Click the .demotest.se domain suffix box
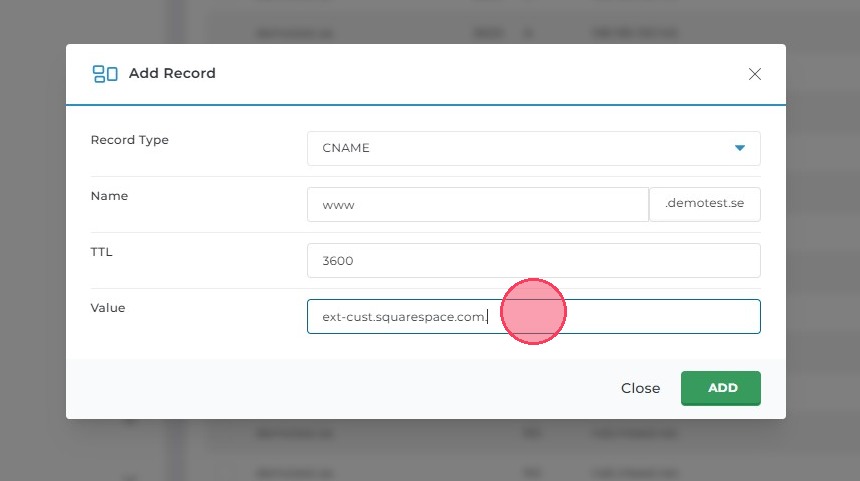The image size is (860, 481). pos(704,204)
